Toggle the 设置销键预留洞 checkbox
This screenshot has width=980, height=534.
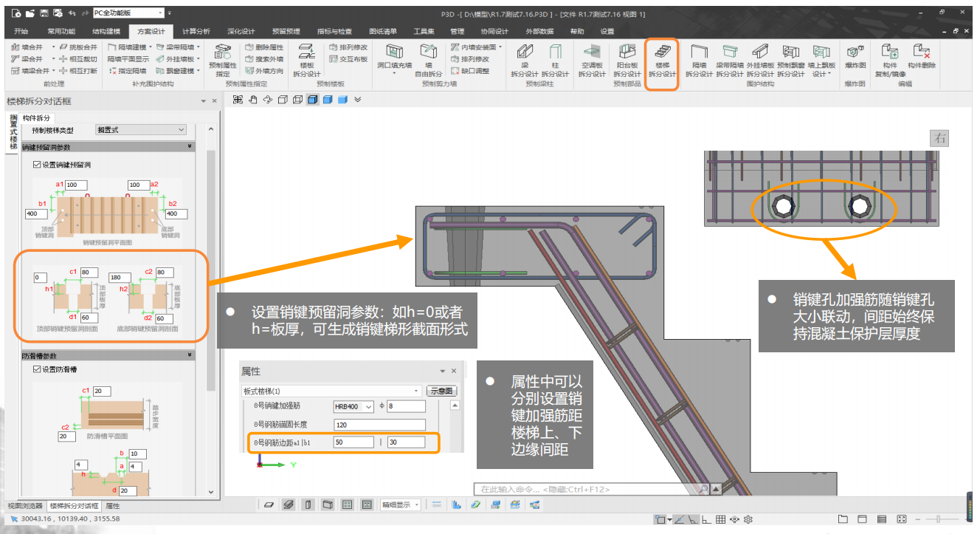coord(38,165)
